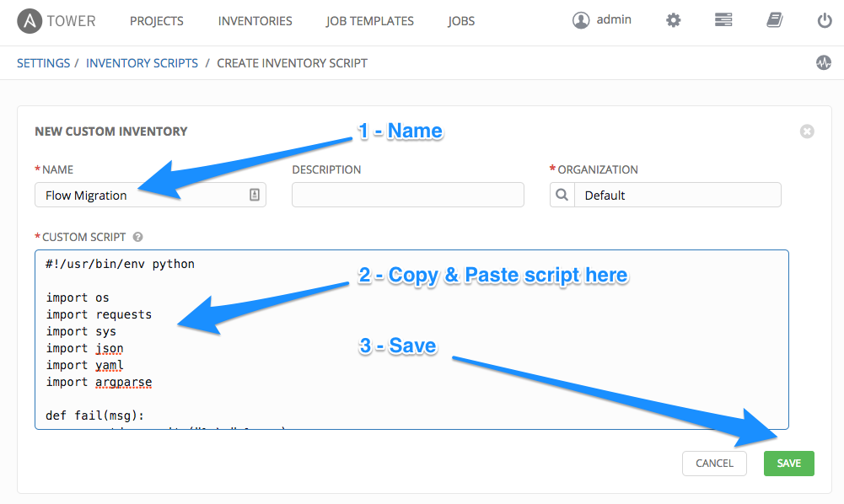Click the logout power icon
The width and height of the screenshot is (844, 504).
click(825, 21)
